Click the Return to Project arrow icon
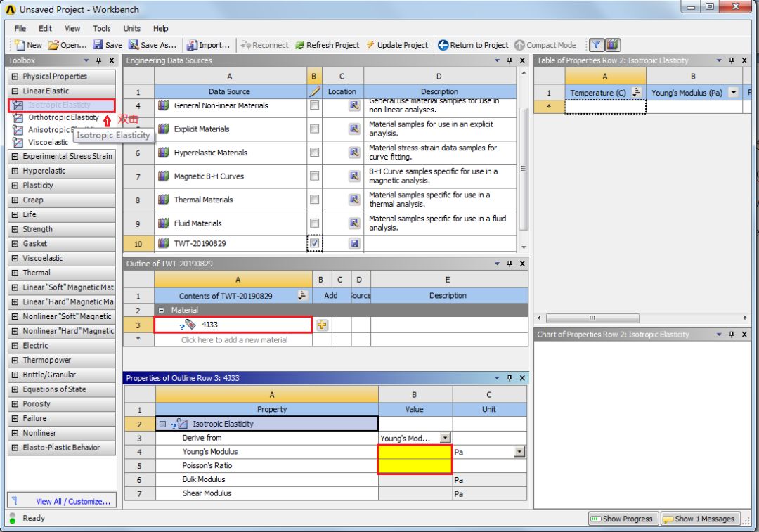 click(443, 45)
